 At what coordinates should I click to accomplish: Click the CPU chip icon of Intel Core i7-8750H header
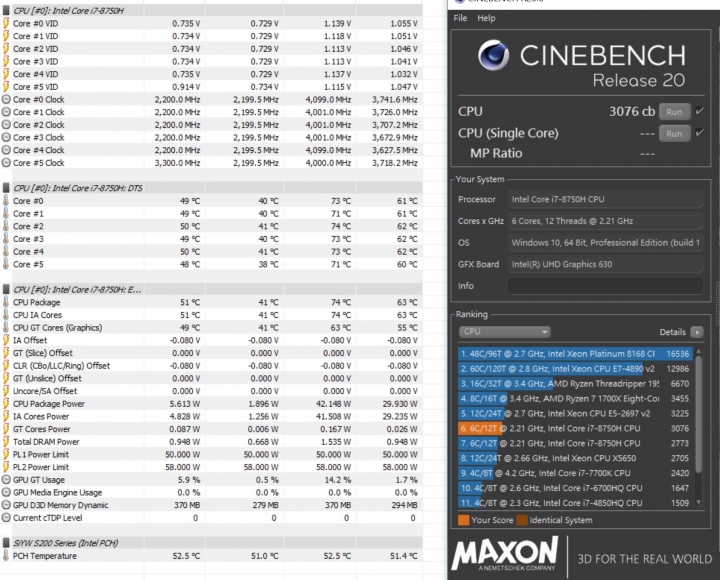tap(6, 10)
